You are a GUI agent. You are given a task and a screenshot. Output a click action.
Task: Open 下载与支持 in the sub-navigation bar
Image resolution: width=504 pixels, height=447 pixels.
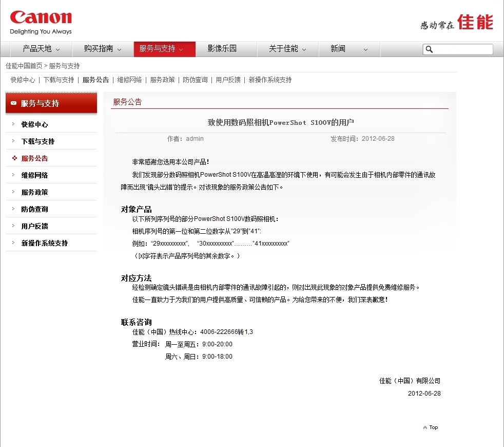(x=59, y=80)
